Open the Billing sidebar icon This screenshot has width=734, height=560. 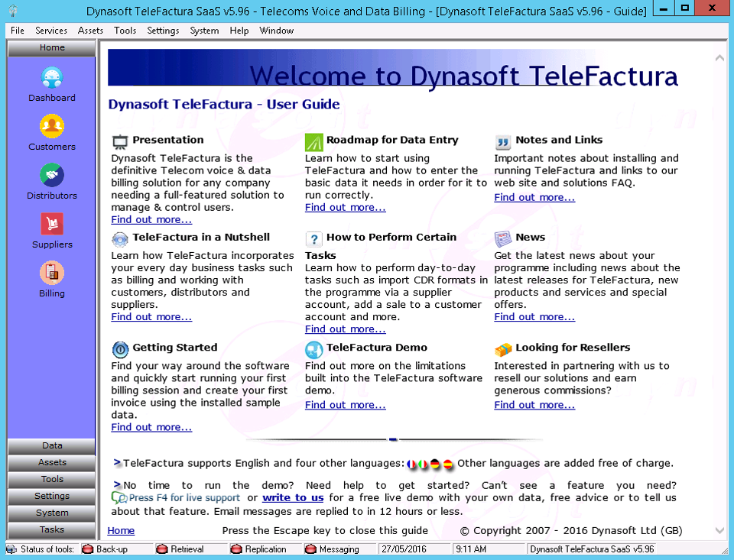coord(52,274)
